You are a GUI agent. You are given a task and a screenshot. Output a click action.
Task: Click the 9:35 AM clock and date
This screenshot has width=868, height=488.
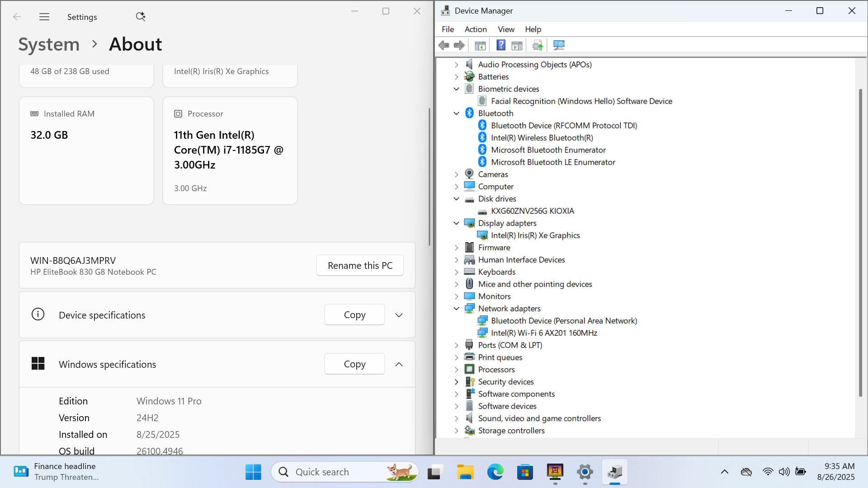tap(836, 472)
